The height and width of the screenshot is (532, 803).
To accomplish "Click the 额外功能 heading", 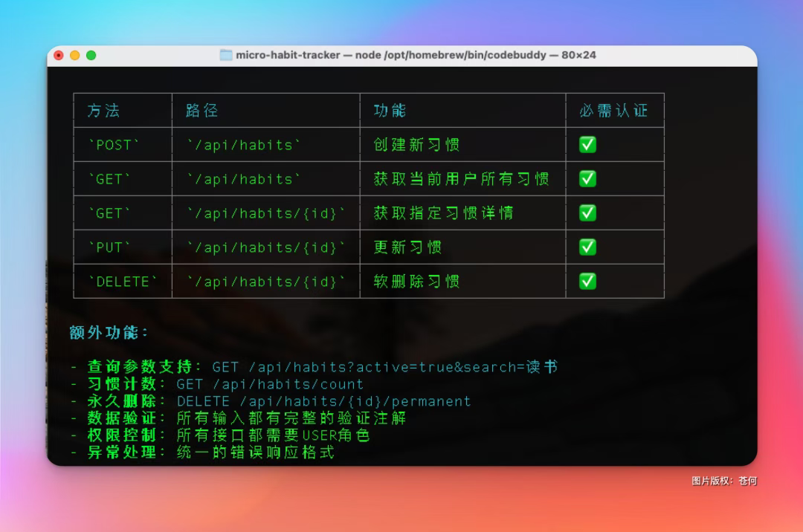I will 109,333.
